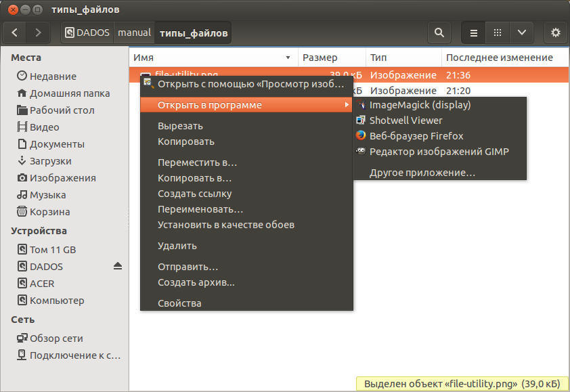
Task: Open image in Веб-браузер Firefox
Action: [x=416, y=136]
